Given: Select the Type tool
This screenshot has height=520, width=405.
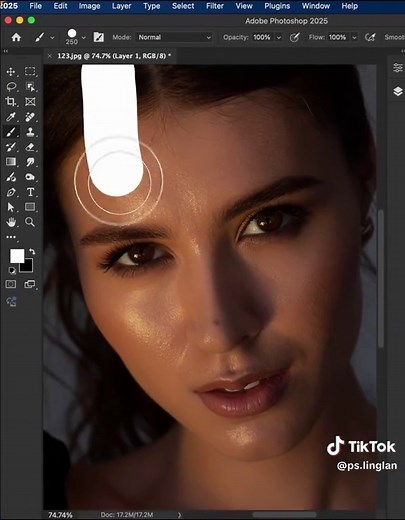Looking at the screenshot, I should (x=30, y=192).
